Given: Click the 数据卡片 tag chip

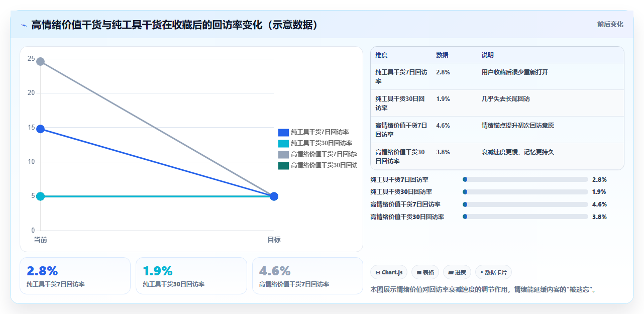Looking at the screenshot, I should (x=493, y=272).
